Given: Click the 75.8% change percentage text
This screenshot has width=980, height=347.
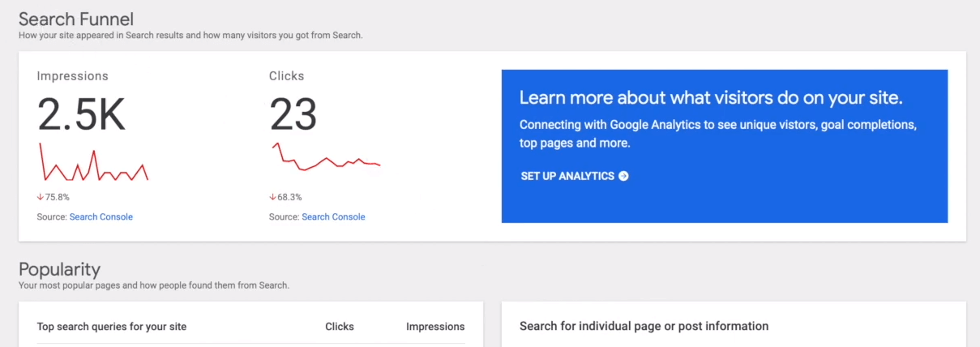Looking at the screenshot, I should click(58, 197).
